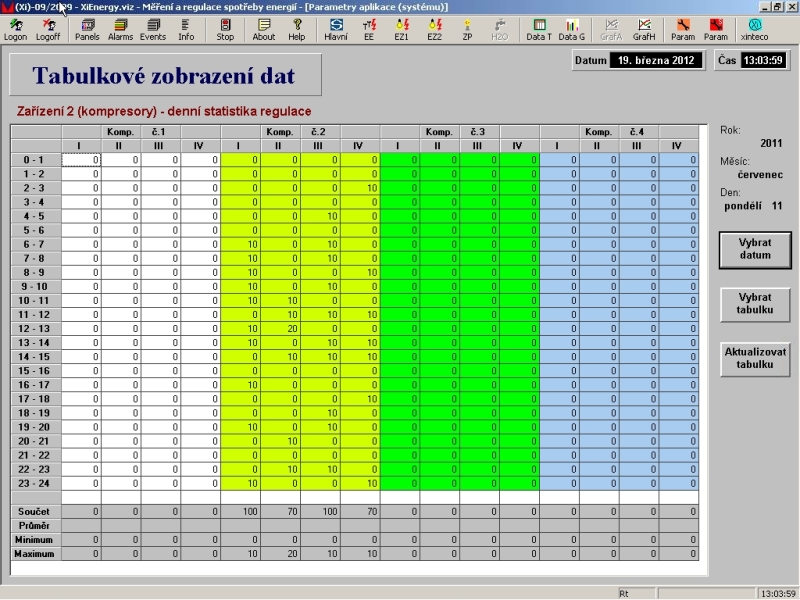Click the xinteco logo icon

pyautogui.click(x=755, y=30)
